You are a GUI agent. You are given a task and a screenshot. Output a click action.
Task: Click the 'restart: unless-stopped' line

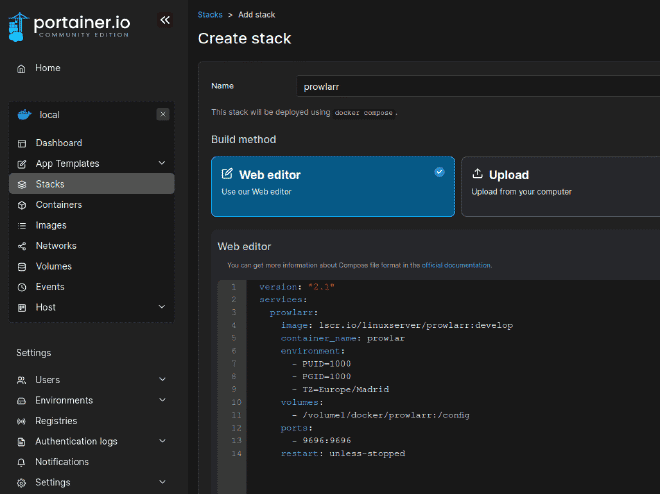[x=343, y=454]
